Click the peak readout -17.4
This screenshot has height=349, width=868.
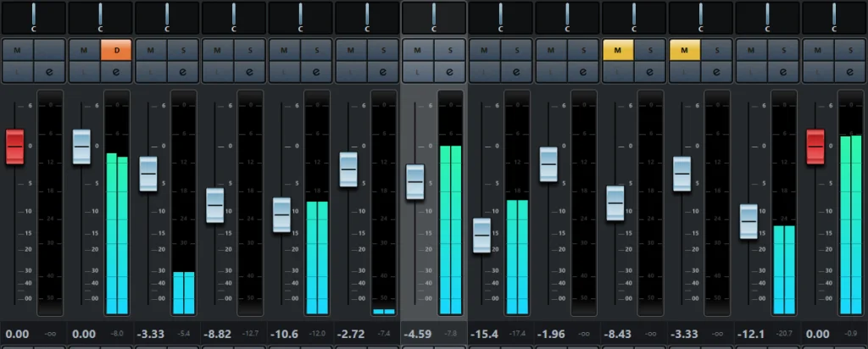point(520,334)
